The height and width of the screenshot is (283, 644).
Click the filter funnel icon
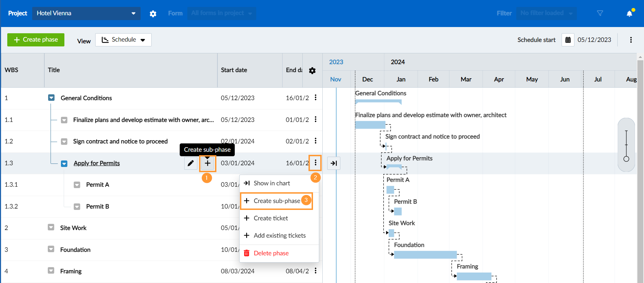(600, 13)
